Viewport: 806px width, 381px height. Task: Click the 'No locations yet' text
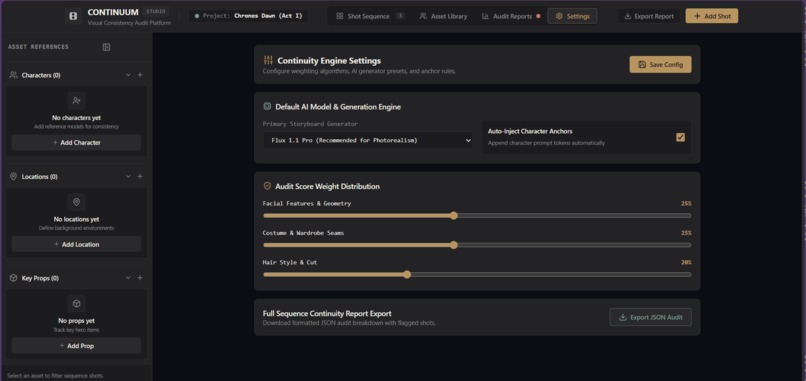(x=77, y=219)
